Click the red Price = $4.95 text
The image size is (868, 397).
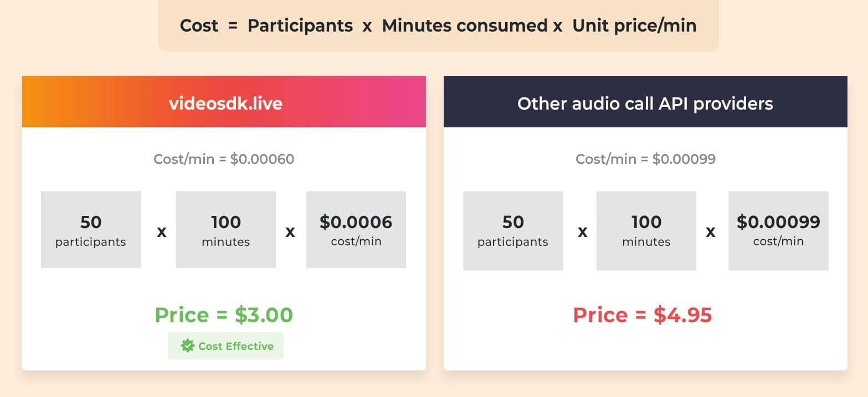click(x=643, y=315)
